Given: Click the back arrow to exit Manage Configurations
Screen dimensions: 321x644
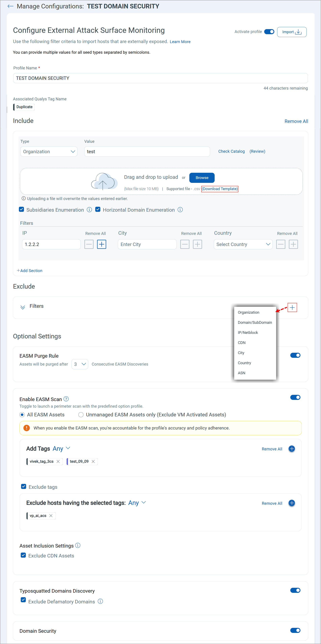Looking at the screenshot, I should click(x=10, y=6).
